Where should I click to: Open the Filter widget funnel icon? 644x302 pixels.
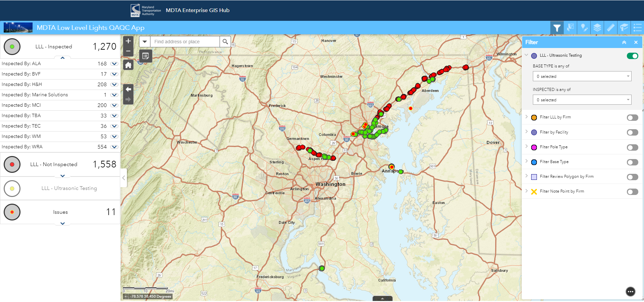(x=557, y=28)
